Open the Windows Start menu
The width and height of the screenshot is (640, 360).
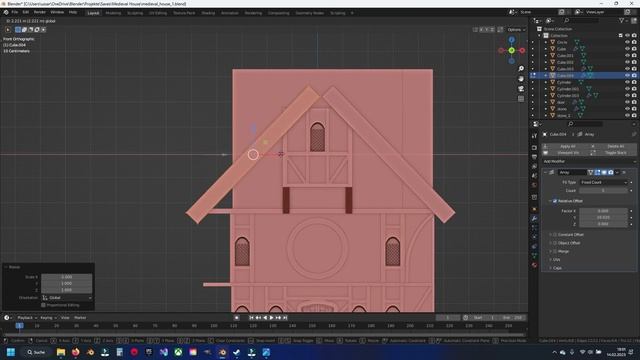pyautogui.click(x=11, y=352)
